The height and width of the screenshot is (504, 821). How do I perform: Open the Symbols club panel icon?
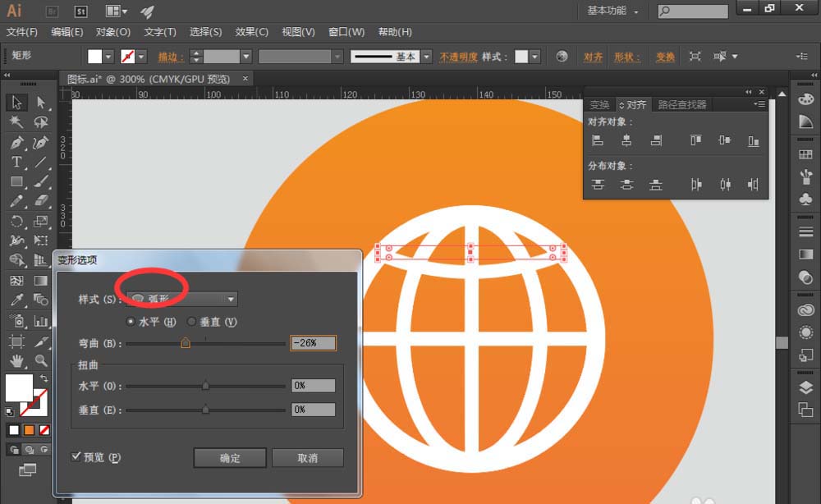(806, 199)
